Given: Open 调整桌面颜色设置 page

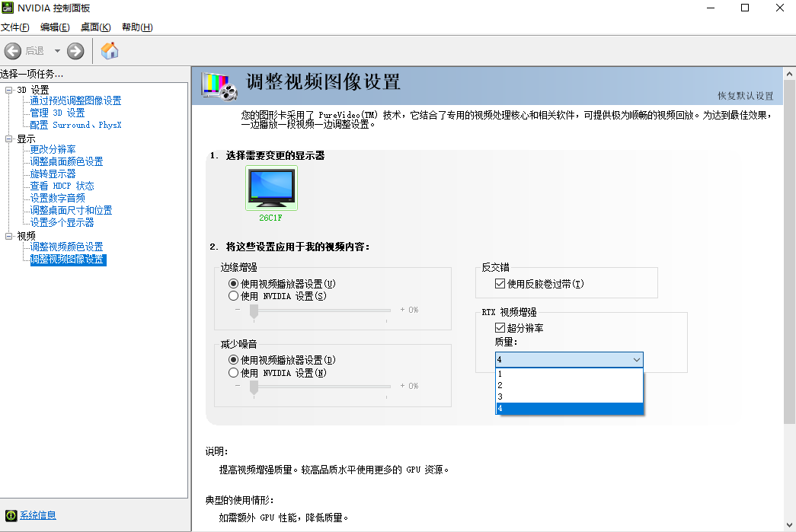Looking at the screenshot, I should click(x=66, y=162).
